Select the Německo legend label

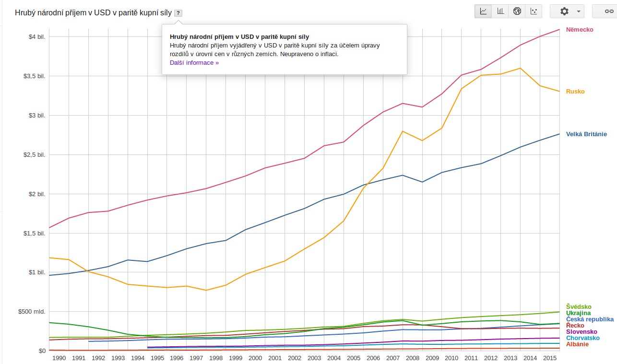point(580,30)
